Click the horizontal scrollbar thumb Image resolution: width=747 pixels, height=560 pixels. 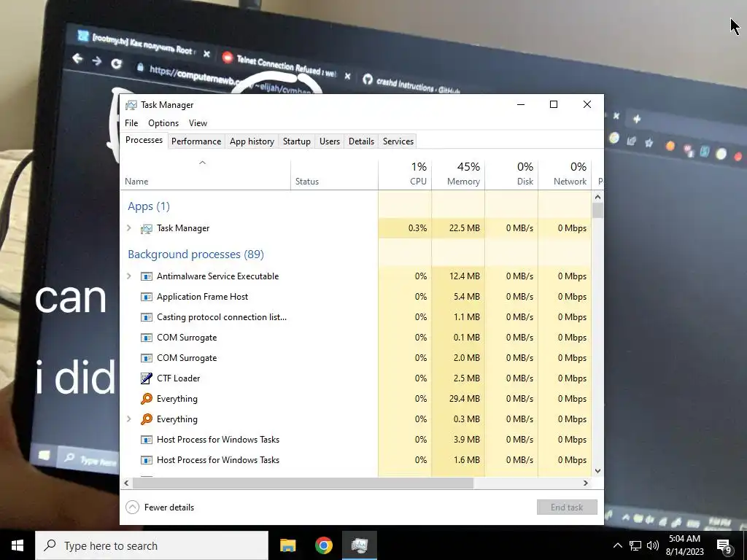tap(303, 483)
